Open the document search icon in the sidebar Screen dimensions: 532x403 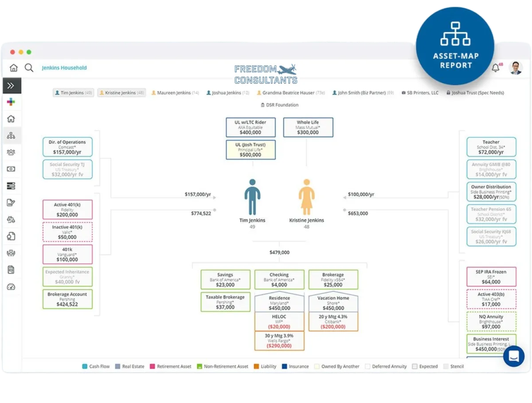click(x=11, y=236)
